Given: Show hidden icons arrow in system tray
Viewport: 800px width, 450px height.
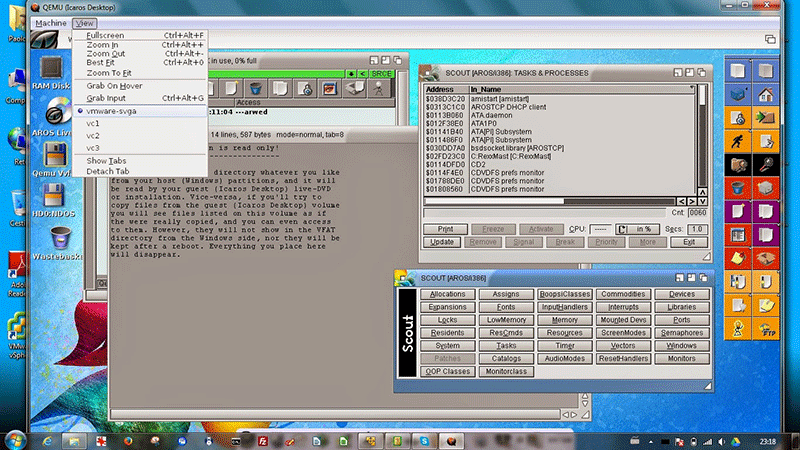Looking at the screenshot, I should (x=651, y=442).
